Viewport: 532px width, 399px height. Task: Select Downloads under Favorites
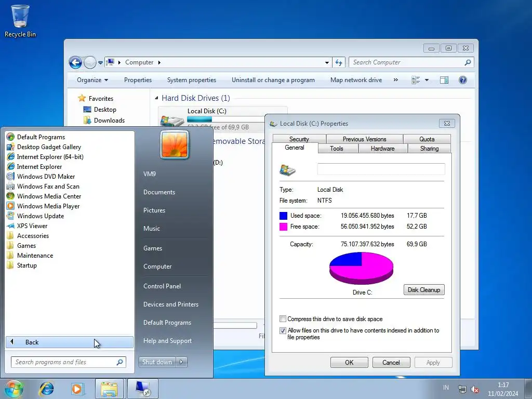point(104,121)
